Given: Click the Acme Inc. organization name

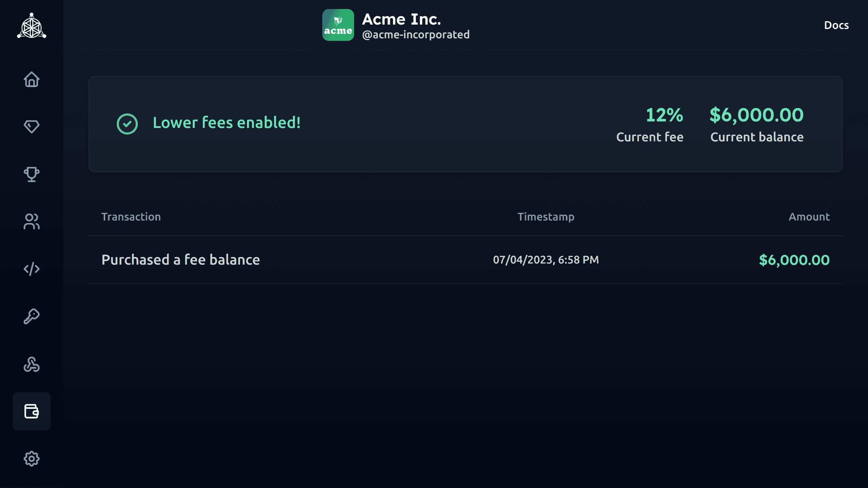Looking at the screenshot, I should point(401,19).
